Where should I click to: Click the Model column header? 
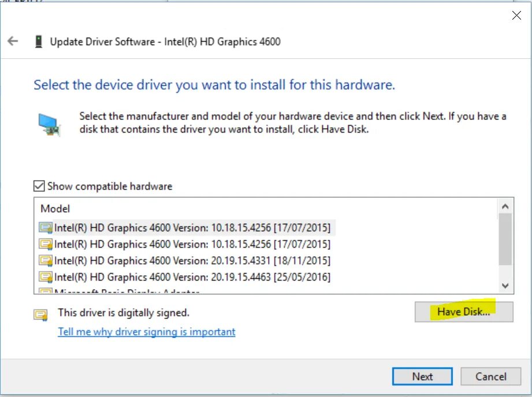click(x=55, y=208)
